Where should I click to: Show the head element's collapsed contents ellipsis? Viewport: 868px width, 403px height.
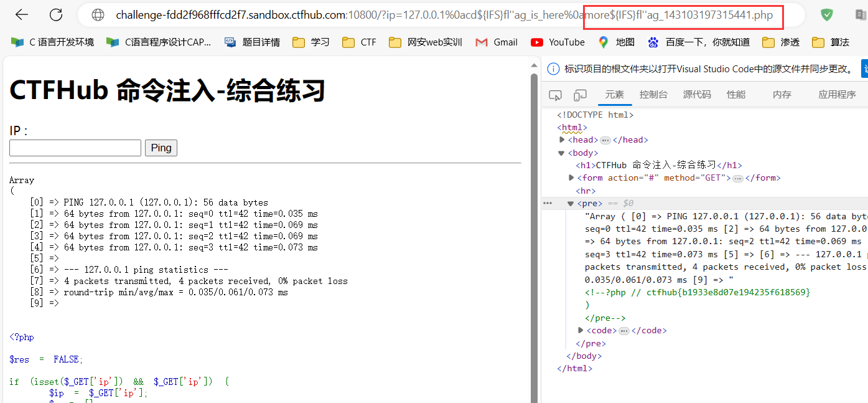[x=605, y=140]
